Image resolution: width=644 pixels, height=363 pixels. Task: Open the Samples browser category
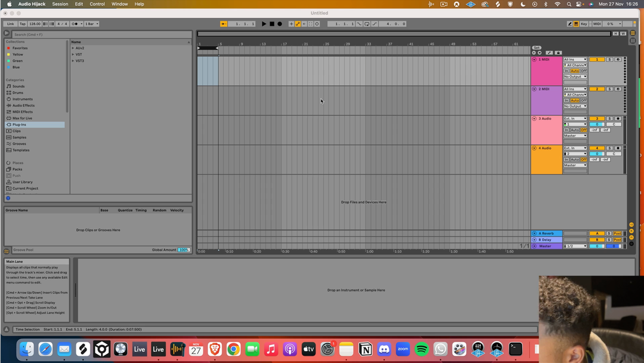click(x=19, y=137)
